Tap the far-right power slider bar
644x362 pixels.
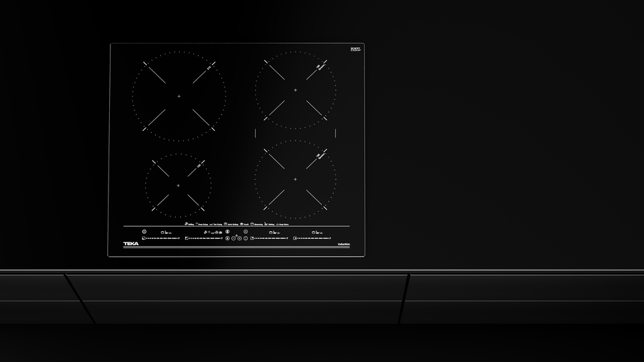[313, 239]
